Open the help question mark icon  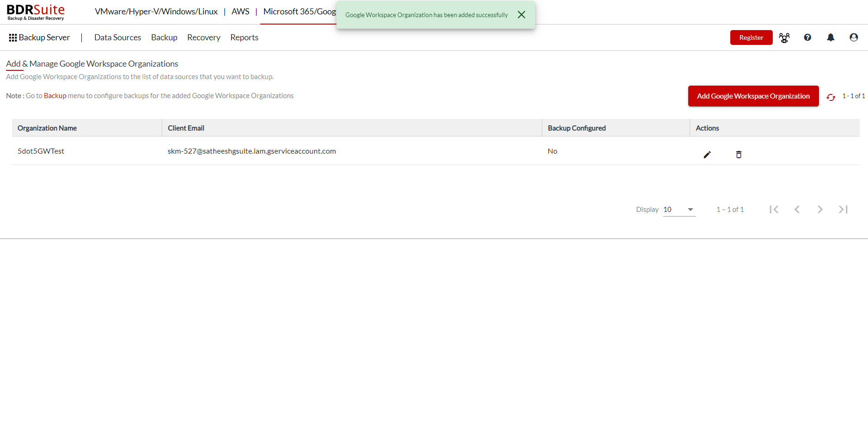[807, 37]
